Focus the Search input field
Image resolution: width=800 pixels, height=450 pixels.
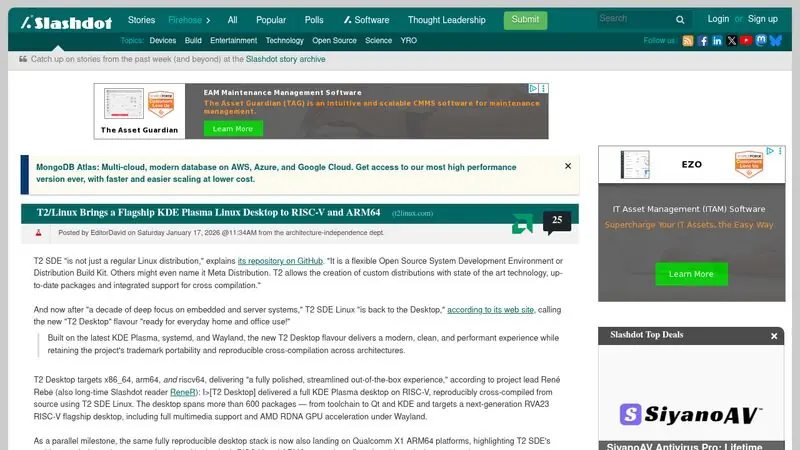[x=635, y=19]
